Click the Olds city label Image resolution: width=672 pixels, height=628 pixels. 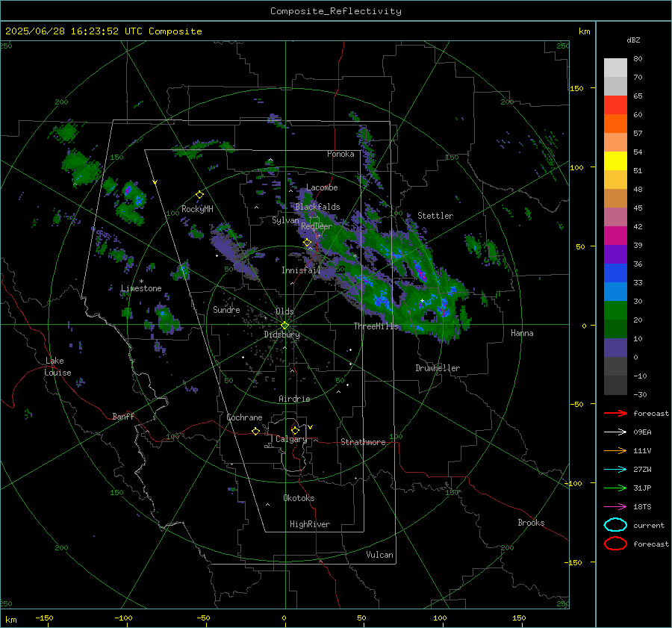coord(284,311)
